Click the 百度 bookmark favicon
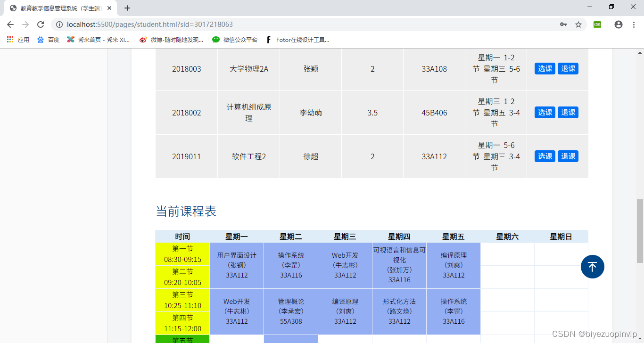This screenshot has height=343, width=644. (x=41, y=40)
